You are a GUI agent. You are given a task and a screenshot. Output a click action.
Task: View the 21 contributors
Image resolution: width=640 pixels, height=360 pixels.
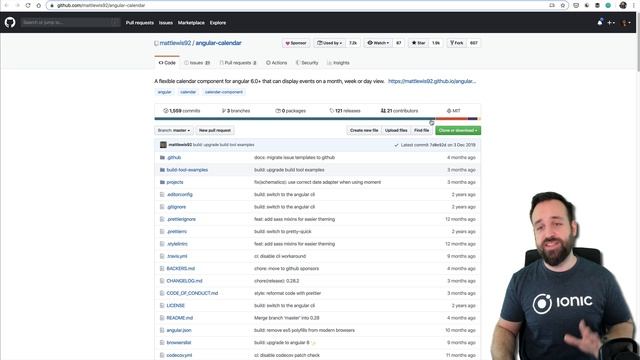coord(399,111)
